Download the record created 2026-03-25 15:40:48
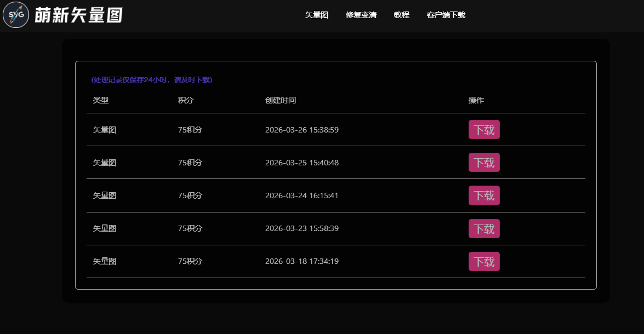 click(x=483, y=163)
